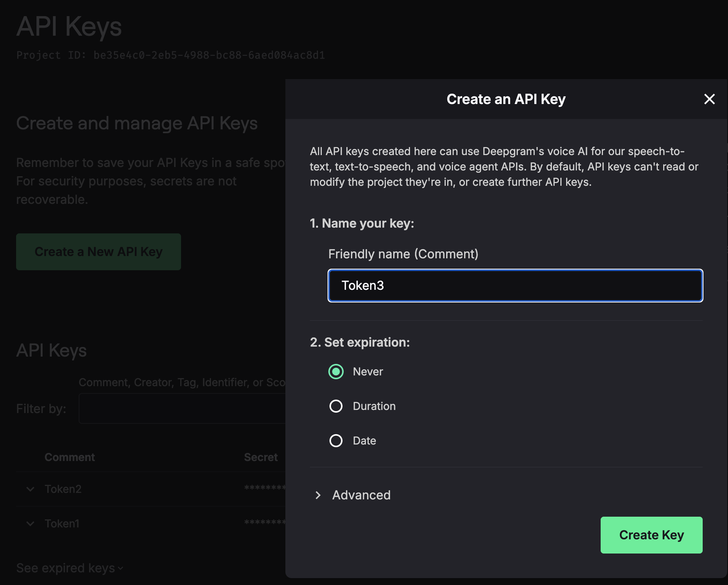This screenshot has height=585, width=728.
Task: Choose the Duration expiration radio button
Action: pyautogui.click(x=336, y=406)
